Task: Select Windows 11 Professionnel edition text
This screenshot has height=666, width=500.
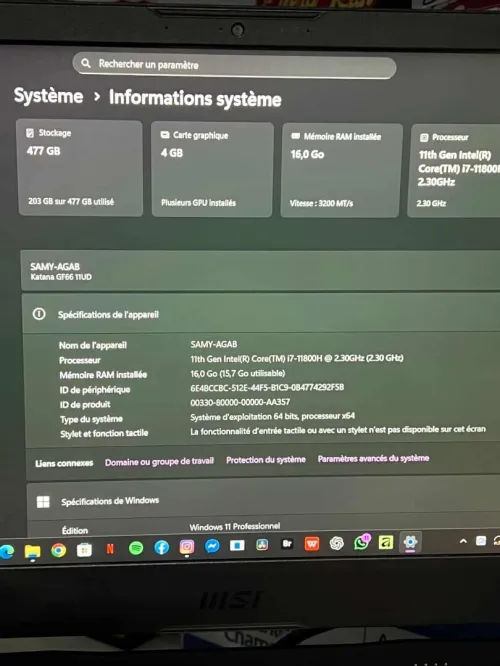Action: coord(234,527)
